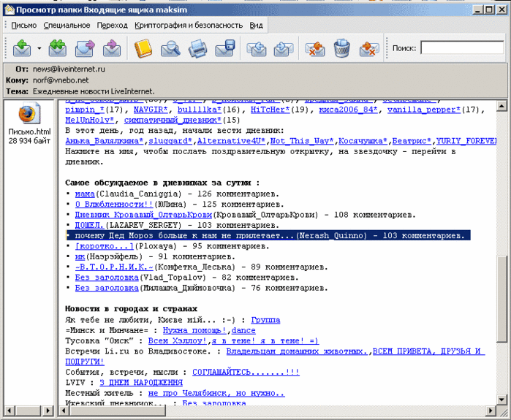Click the киса2006_84* link
The height and width of the screenshot is (420, 511).
(348, 110)
